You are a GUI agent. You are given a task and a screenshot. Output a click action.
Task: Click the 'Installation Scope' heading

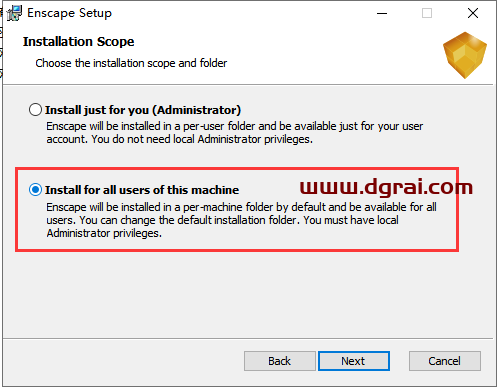(x=78, y=42)
